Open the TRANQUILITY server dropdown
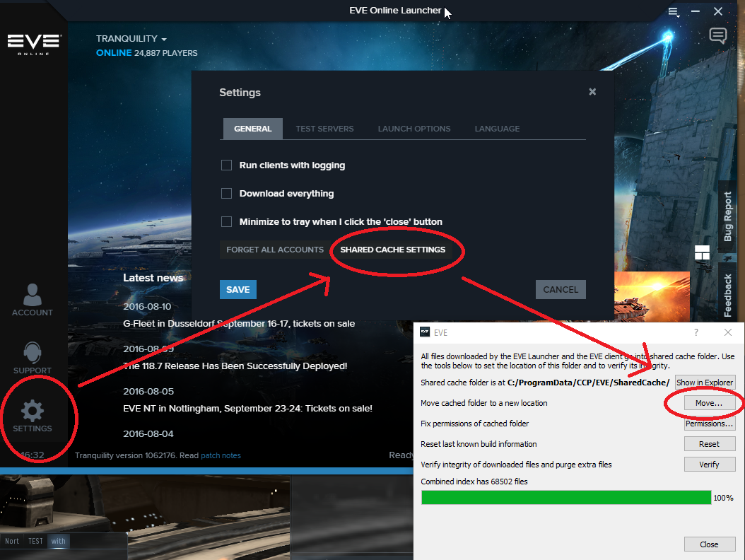The height and width of the screenshot is (560, 745). (x=131, y=38)
